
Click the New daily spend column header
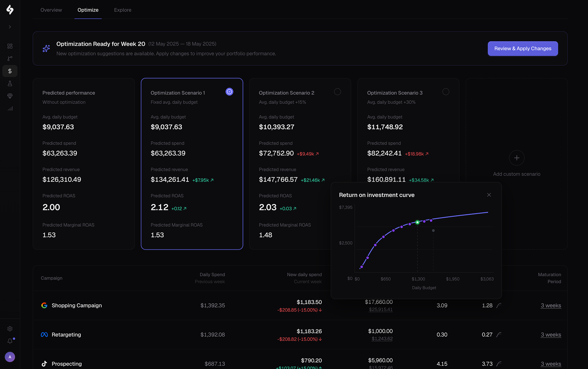304,275
